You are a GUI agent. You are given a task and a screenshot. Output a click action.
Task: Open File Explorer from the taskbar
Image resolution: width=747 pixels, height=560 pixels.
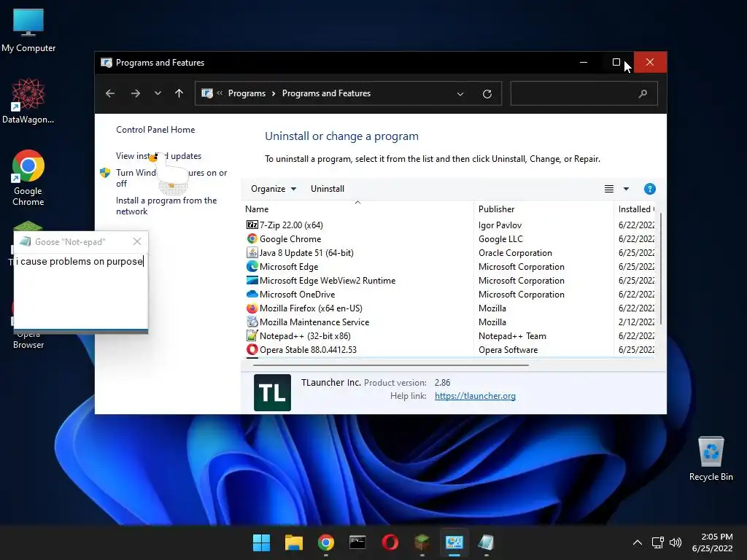click(x=293, y=542)
